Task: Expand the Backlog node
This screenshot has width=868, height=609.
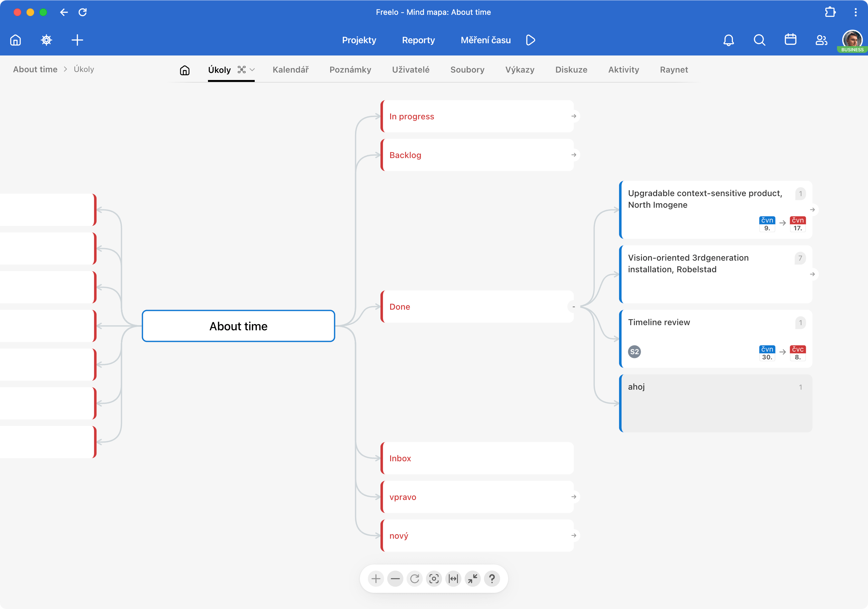Action: pyautogui.click(x=574, y=155)
